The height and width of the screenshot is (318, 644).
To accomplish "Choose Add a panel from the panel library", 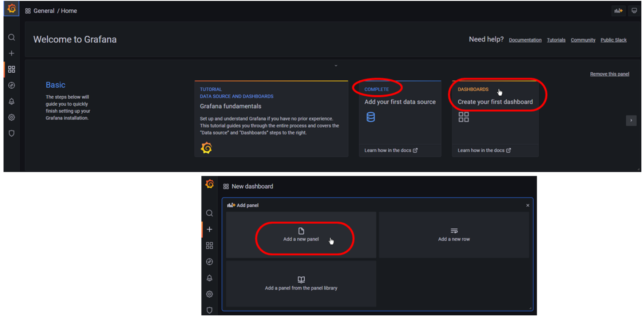I will (301, 284).
